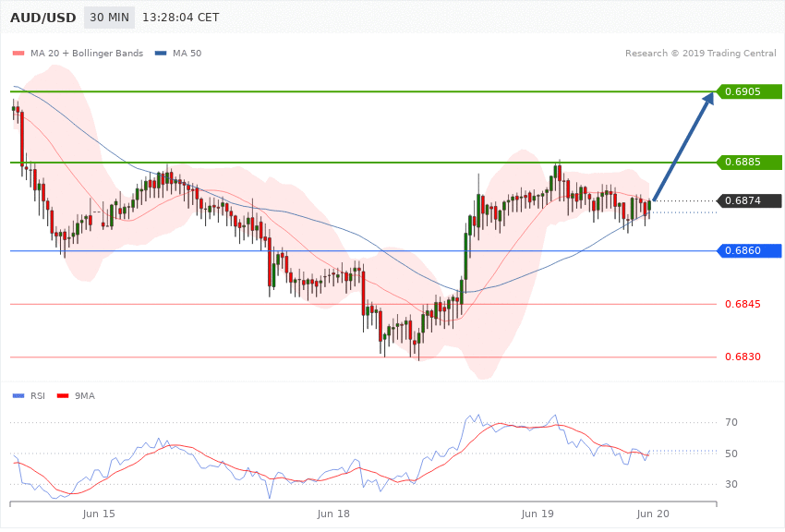Click the Jun 20 date axis label

coord(653,514)
